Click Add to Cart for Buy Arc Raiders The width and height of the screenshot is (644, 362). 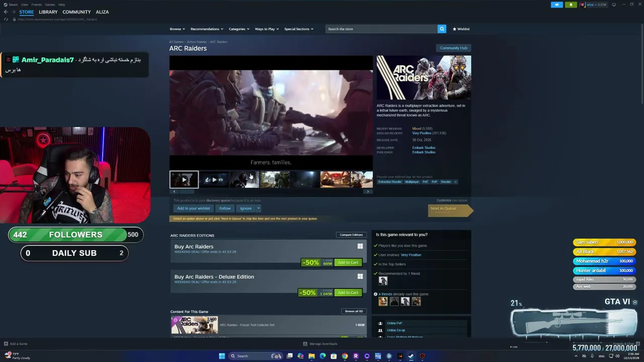(x=348, y=262)
